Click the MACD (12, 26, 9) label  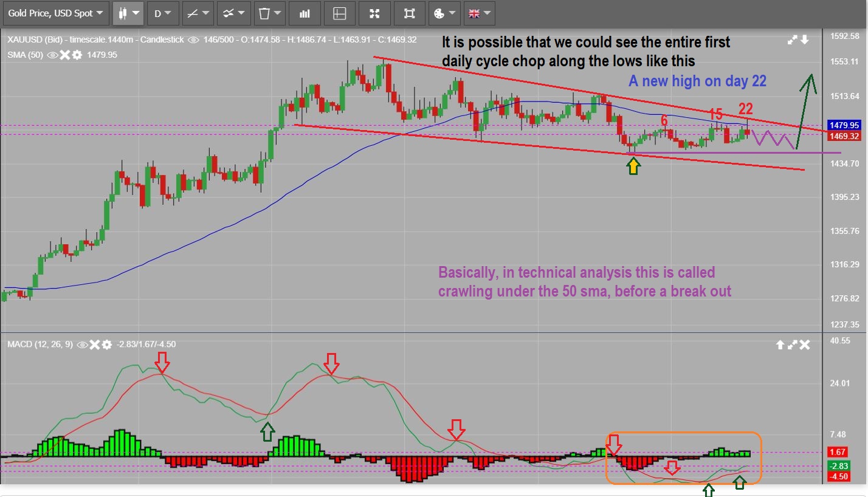tap(40, 344)
